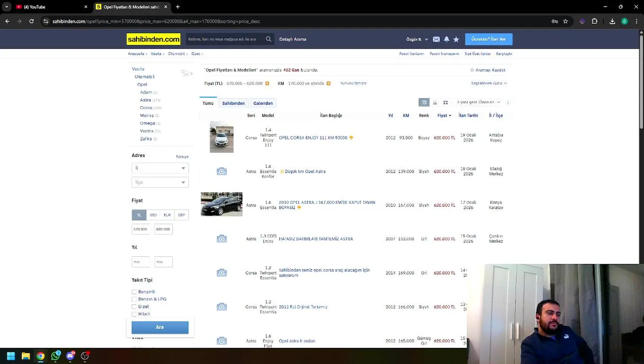The height and width of the screenshot is (364, 644).
Task: Open File Explorer from taskbar
Action: [x=26, y=356]
